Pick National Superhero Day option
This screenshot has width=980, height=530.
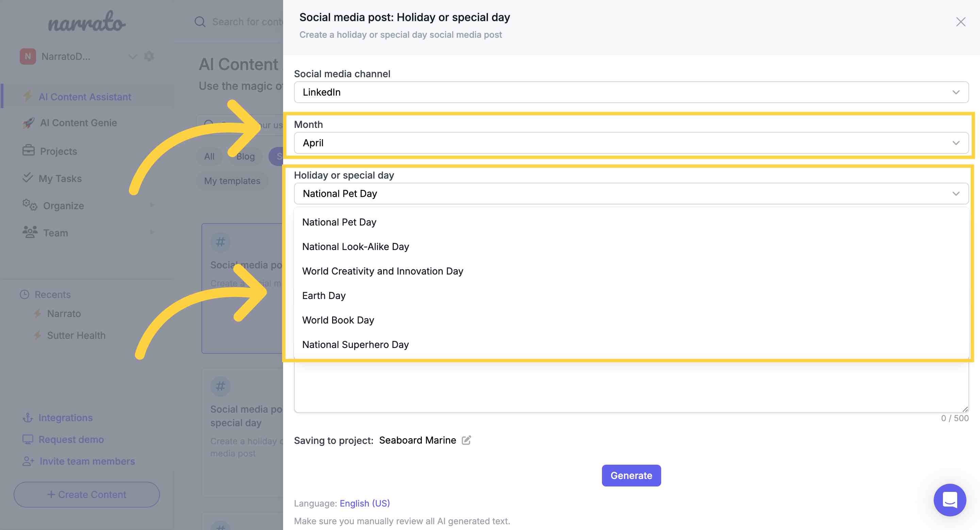tap(355, 345)
